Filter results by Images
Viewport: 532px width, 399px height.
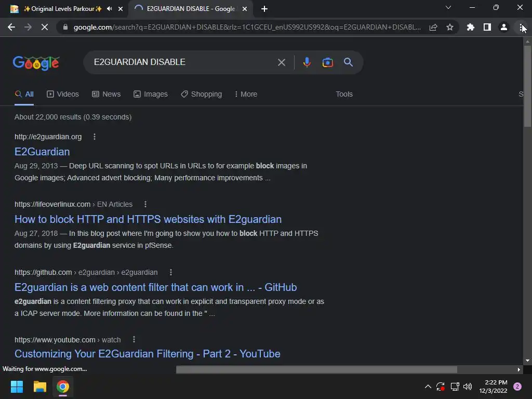pos(151,95)
